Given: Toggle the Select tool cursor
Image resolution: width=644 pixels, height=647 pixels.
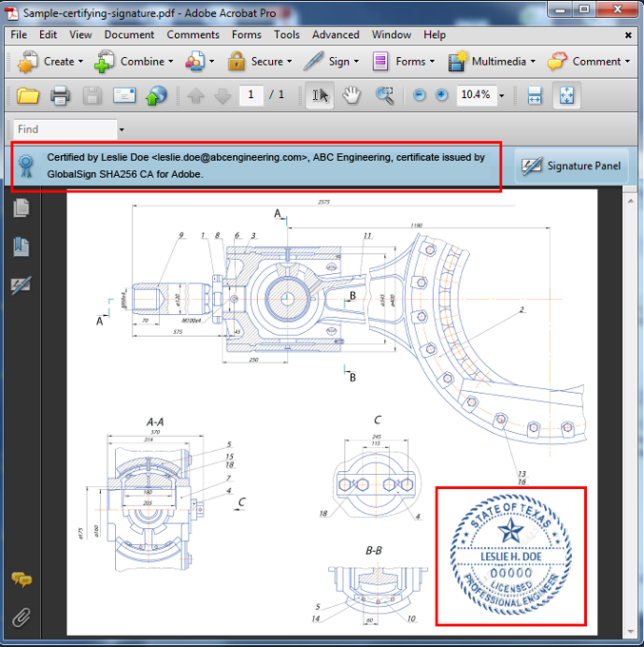Looking at the screenshot, I should 321,95.
